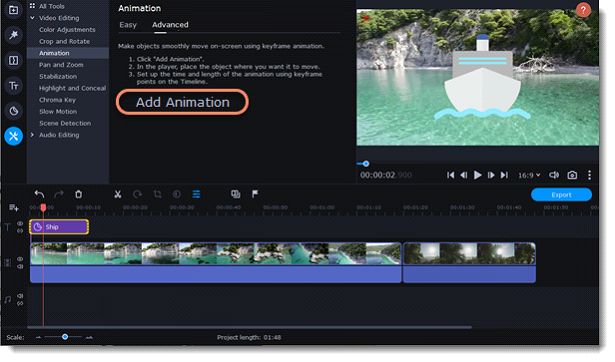Delete selected clip with trash icon
This screenshot has height=362, width=615.
pyautogui.click(x=78, y=194)
